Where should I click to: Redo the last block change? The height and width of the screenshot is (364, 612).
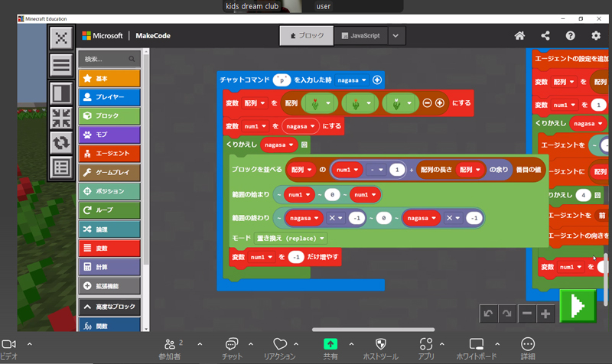[507, 314]
